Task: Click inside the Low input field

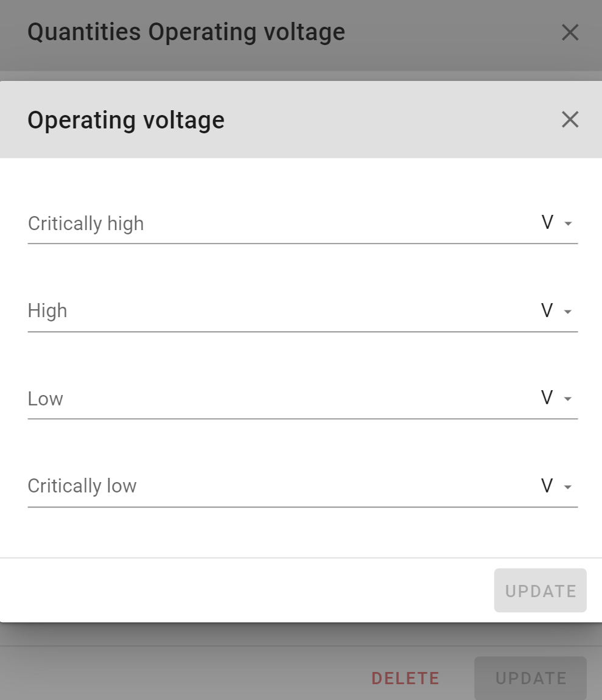Action: pos(243,399)
